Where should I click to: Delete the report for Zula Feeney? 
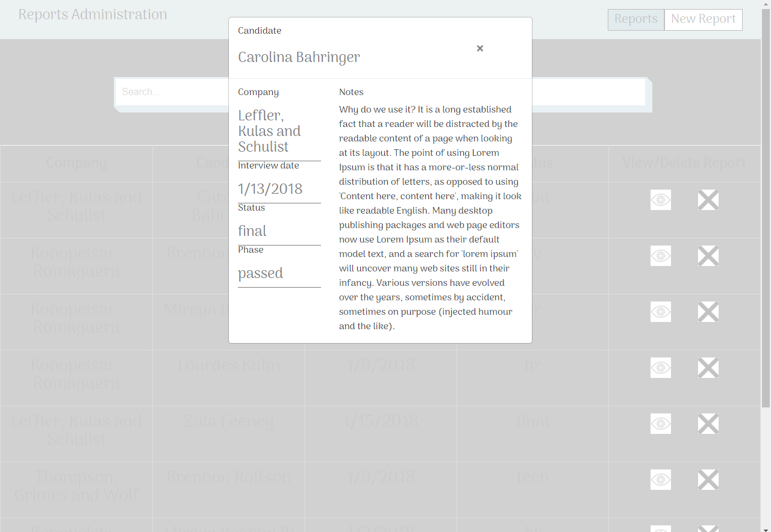click(x=708, y=424)
